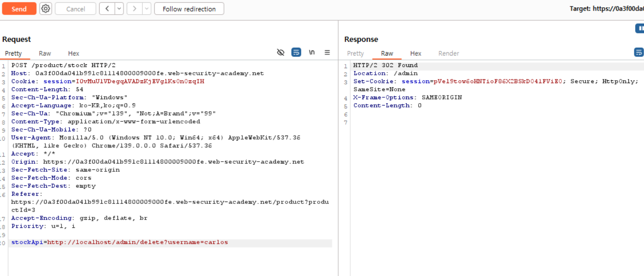Click the Request panel heading
This screenshot has height=276, width=644.
click(17, 39)
